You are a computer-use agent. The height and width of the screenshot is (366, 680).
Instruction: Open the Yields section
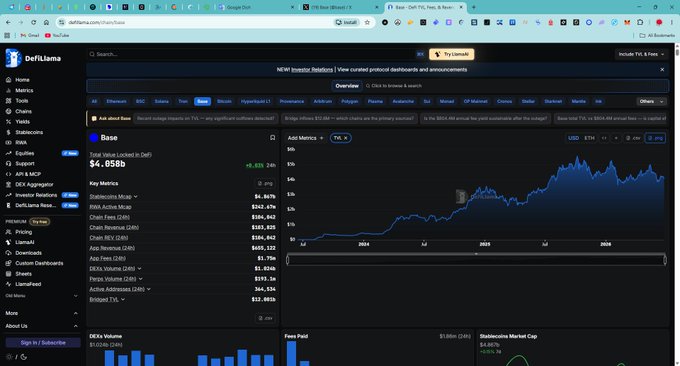(x=18, y=121)
